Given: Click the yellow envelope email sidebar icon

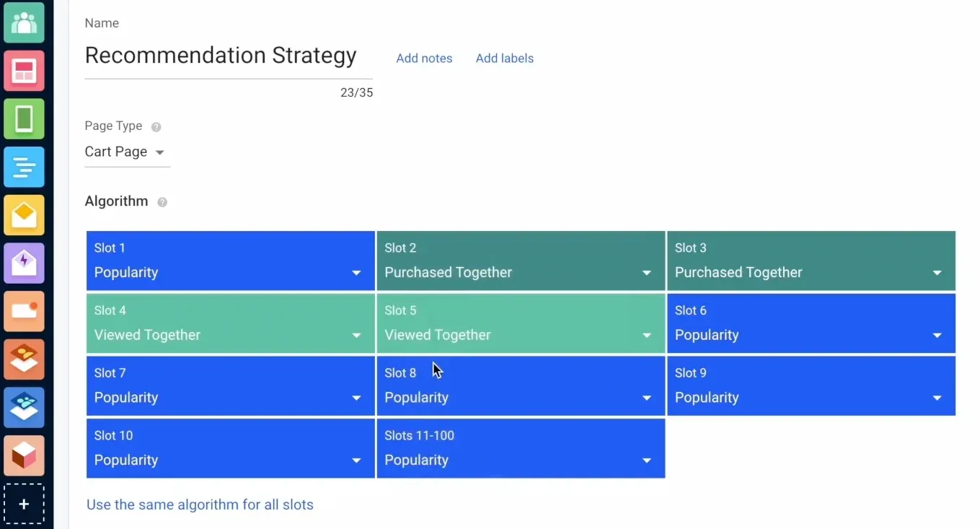Looking at the screenshot, I should click(x=24, y=215).
